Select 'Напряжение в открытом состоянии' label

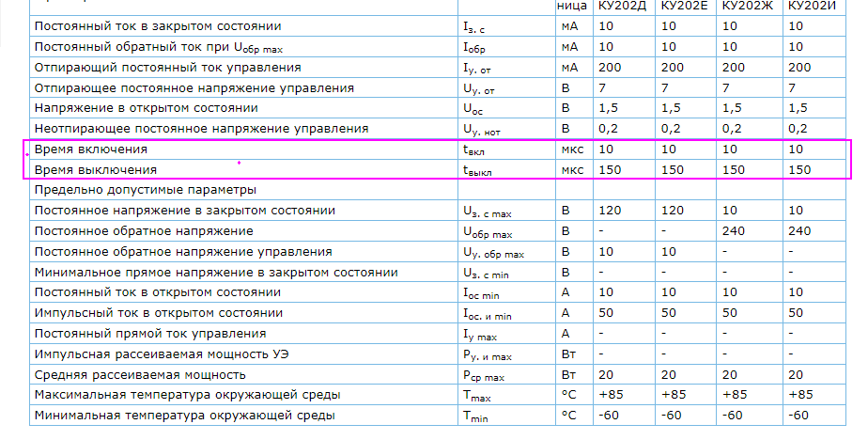pos(147,108)
